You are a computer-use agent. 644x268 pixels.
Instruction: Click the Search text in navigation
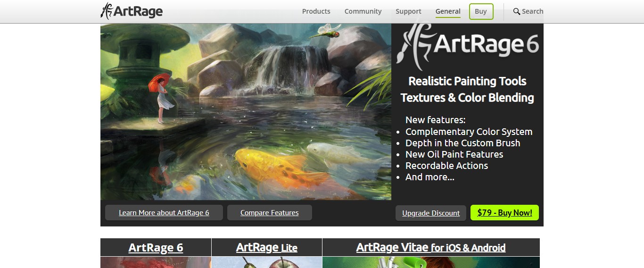point(533,11)
